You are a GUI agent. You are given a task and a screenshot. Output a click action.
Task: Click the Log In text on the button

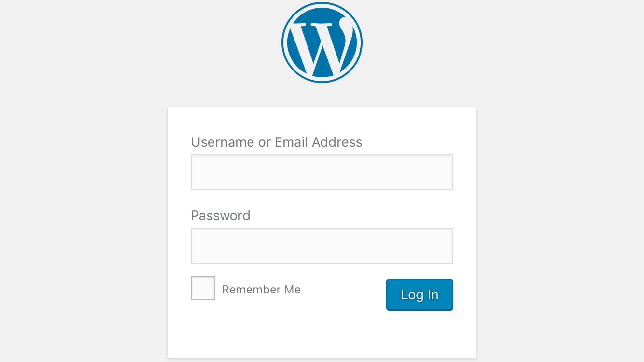(420, 295)
